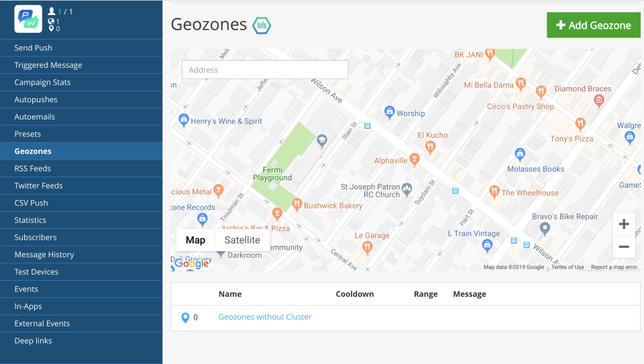
Task: Go to Deep links page
Action: pyautogui.click(x=81, y=341)
